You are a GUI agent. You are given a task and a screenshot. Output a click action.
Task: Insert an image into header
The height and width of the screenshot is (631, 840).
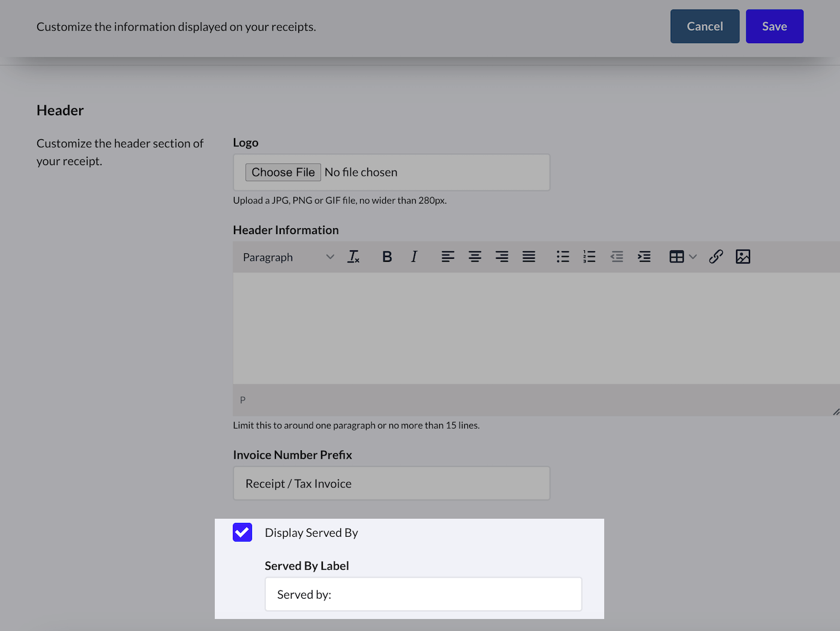[743, 257]
